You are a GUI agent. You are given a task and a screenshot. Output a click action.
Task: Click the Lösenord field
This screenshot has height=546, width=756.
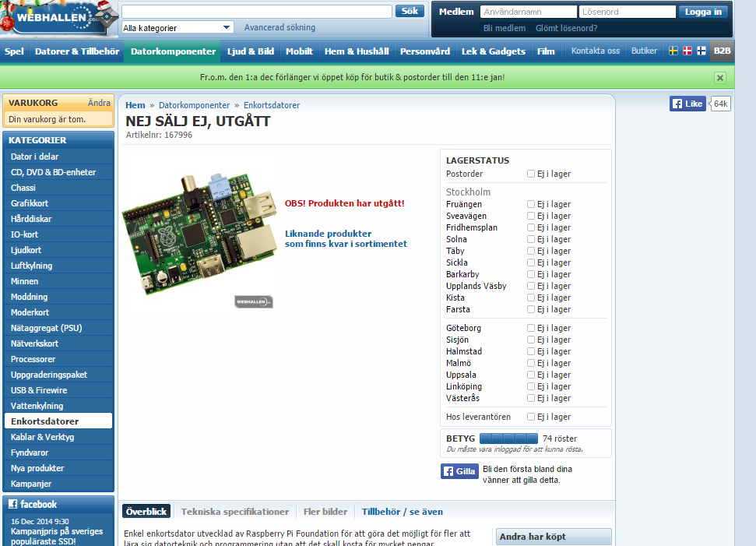[x=628, y=12]
